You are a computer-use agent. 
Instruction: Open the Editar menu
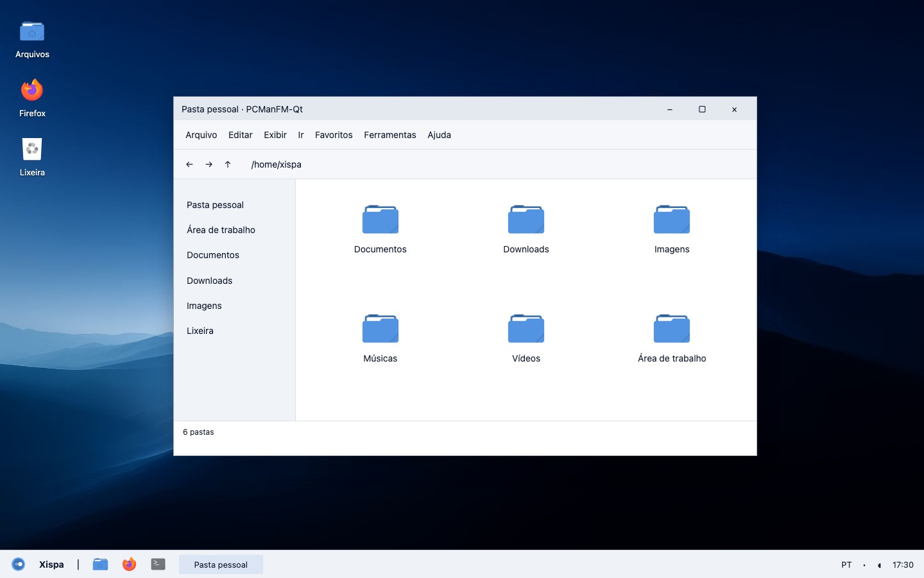241,135
